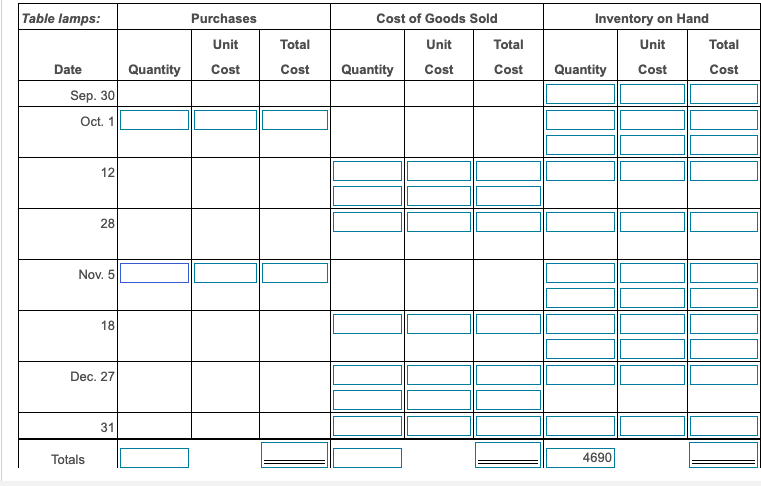Viewport: 761px width, 486px height.
Task: Select the Nov. 5 Purchases Unit Cost field
Action: [225, 273]
